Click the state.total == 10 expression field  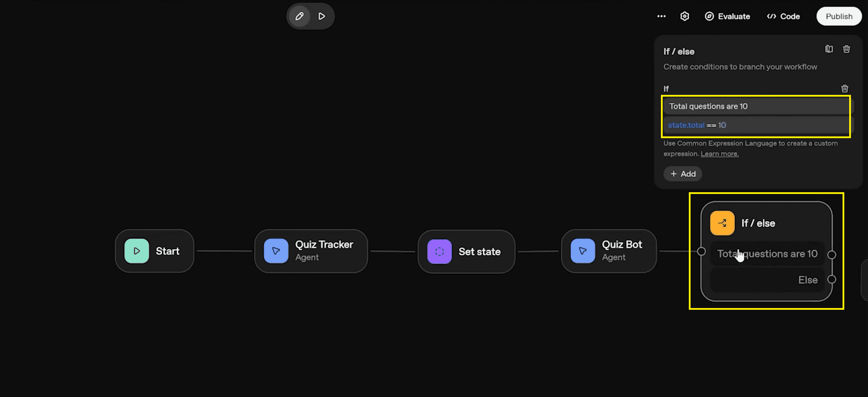pos(755,125)
